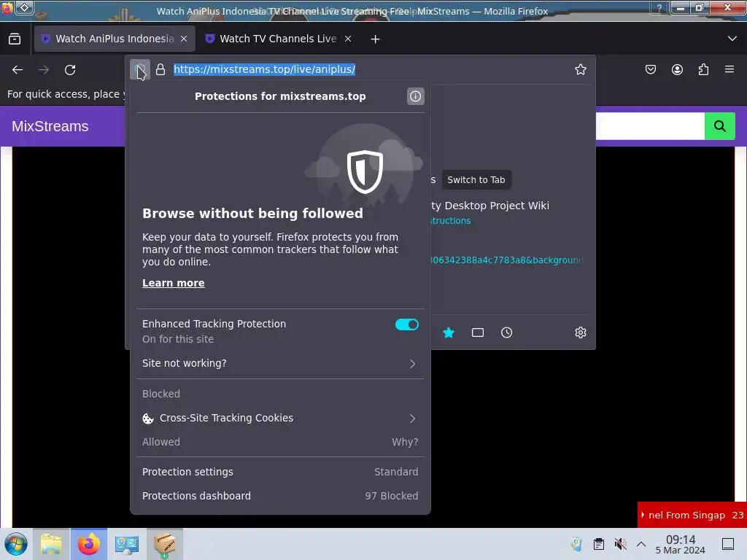Search bookmarks with the star shortcut
747x560 pixels.
[449, 332]
